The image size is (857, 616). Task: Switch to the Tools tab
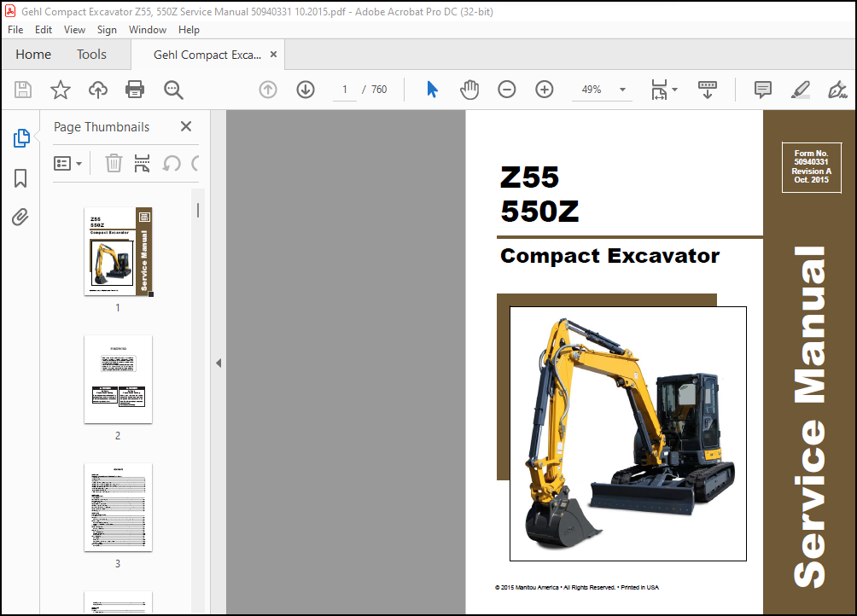tap(91, 55)
